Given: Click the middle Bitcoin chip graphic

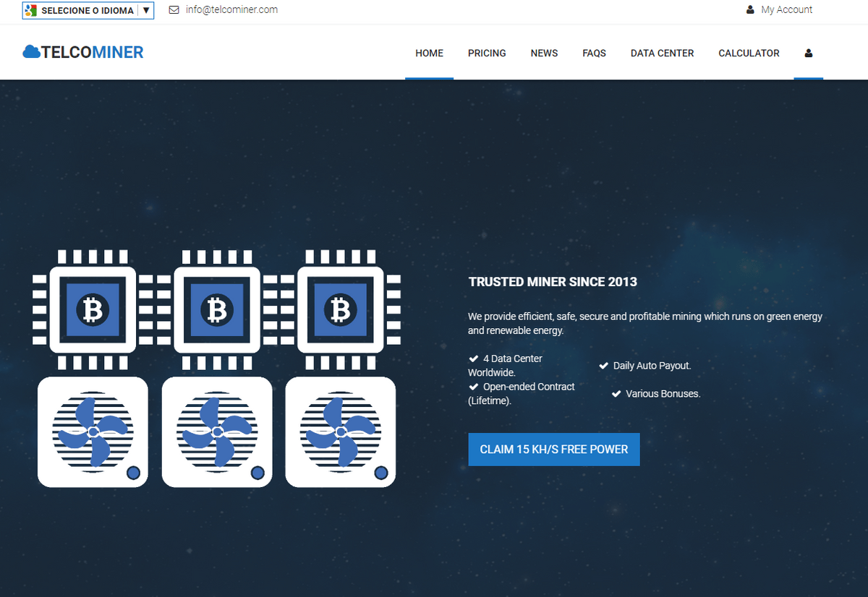Looking at the screenshot, I should point(217,310).
